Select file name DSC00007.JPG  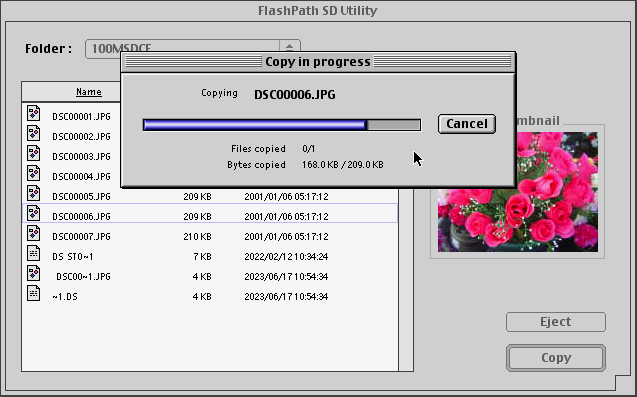(81, 236)
